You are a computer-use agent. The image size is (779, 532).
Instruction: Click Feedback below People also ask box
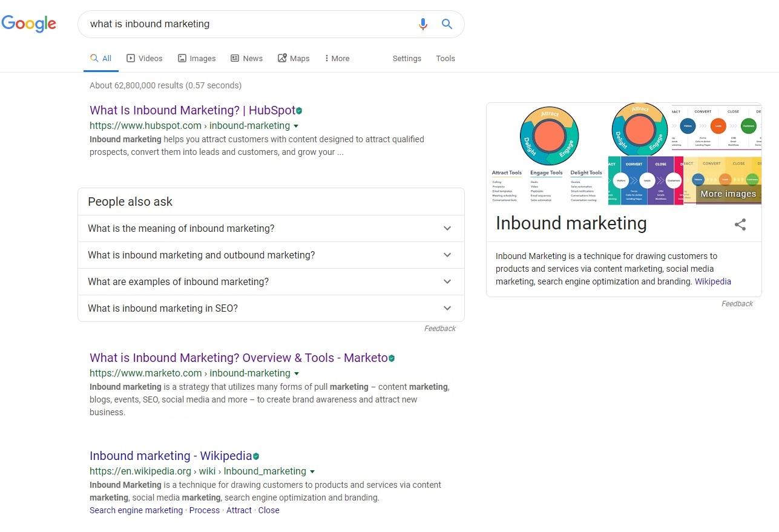point(440,329)
